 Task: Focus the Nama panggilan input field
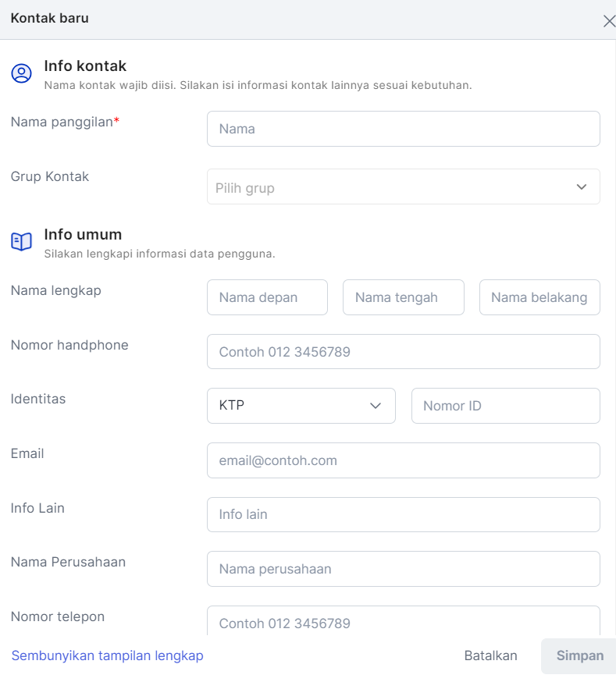(404, 129)
